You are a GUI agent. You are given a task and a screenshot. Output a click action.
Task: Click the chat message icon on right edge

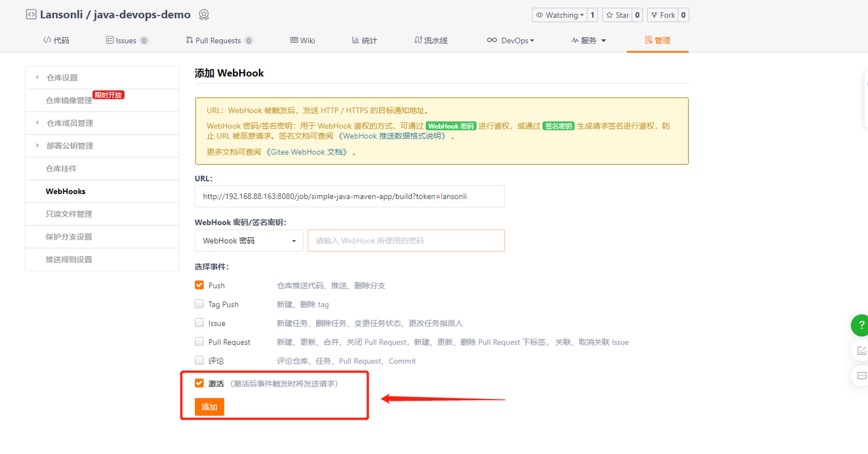tap(861, 376)
